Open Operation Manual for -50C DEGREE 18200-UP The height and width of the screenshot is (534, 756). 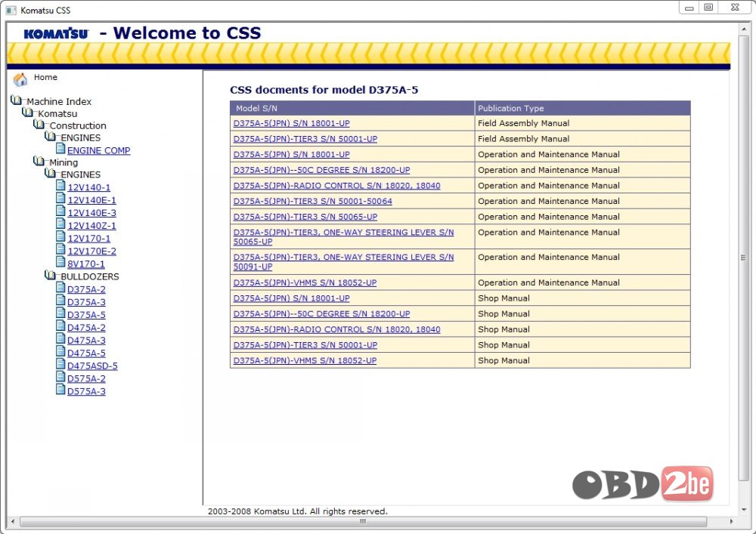tap(321, 170)
